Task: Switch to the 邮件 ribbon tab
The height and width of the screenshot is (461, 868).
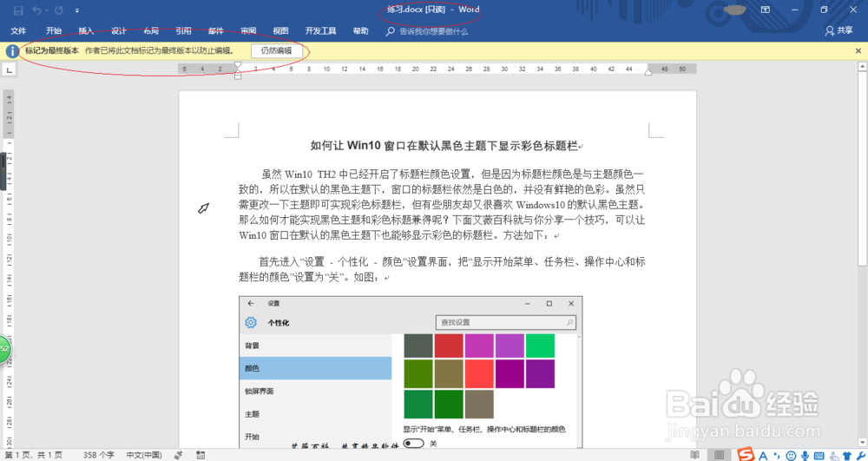Action: coord(216,31)
